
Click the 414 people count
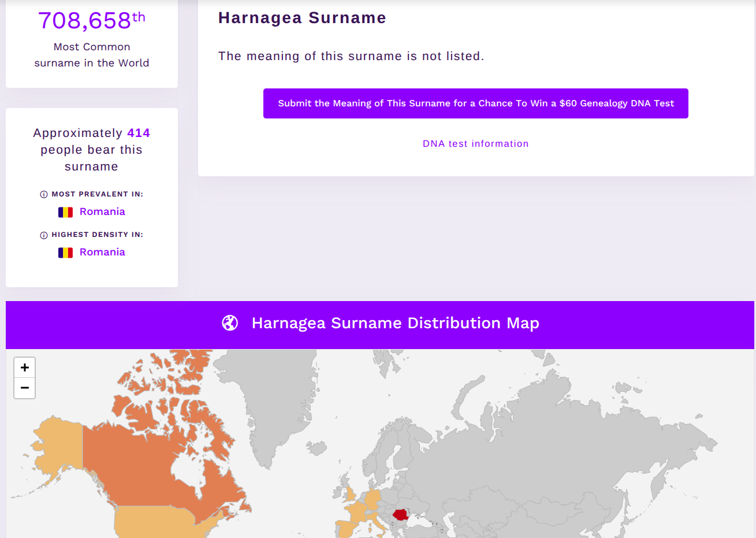pos(139,133)
